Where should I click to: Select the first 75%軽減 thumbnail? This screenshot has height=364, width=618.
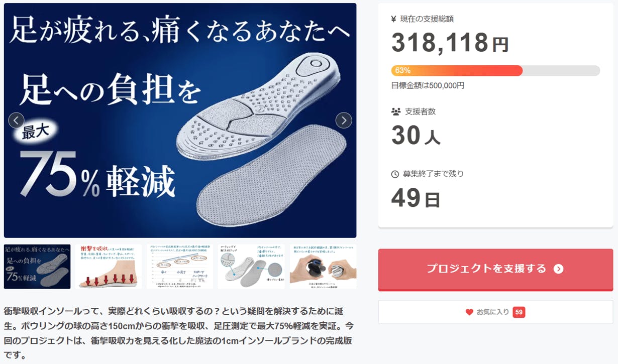pyautogui.click(x=37, y=267)
